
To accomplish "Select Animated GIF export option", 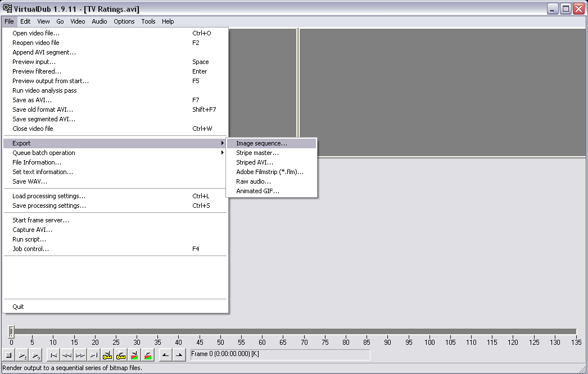I will (x=257, y=191).
